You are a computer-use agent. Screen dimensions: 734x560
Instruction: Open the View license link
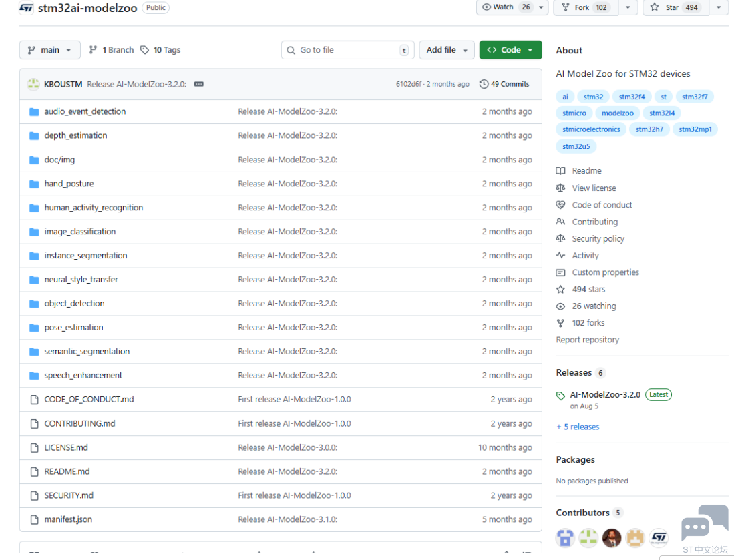[x=594, y=188]
